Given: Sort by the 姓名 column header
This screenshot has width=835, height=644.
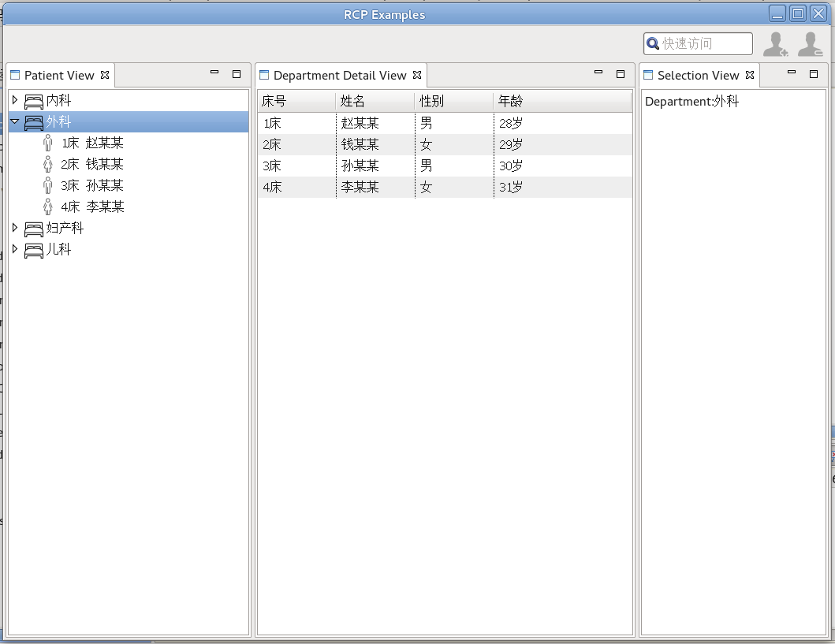Looking at the screenshot, I should tap(375, 101).
